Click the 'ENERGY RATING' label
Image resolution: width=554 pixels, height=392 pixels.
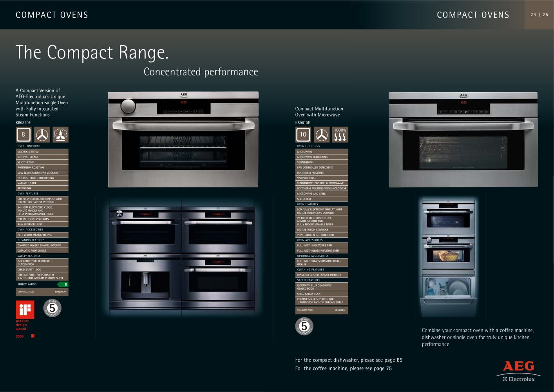click(x=27, y=285)
